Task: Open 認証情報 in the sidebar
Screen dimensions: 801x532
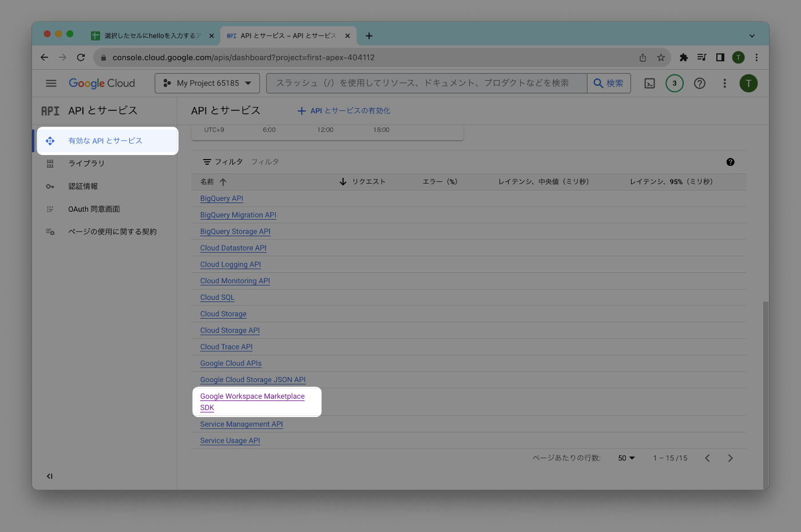Action: [x=83, y=186]
